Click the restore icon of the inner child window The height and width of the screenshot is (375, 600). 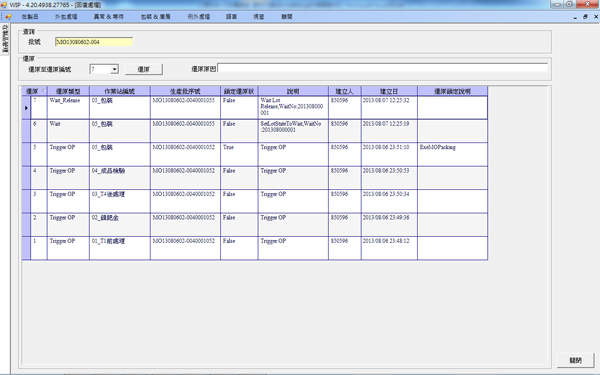point(585,17)
